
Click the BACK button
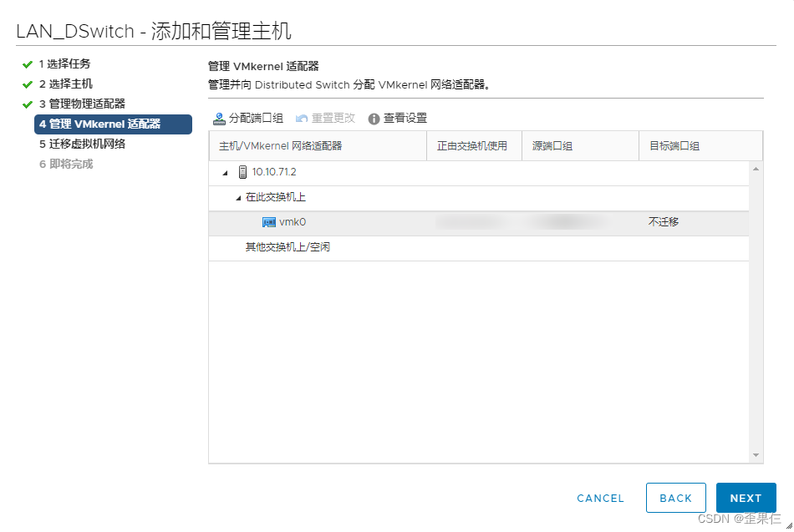coord(675,498)
